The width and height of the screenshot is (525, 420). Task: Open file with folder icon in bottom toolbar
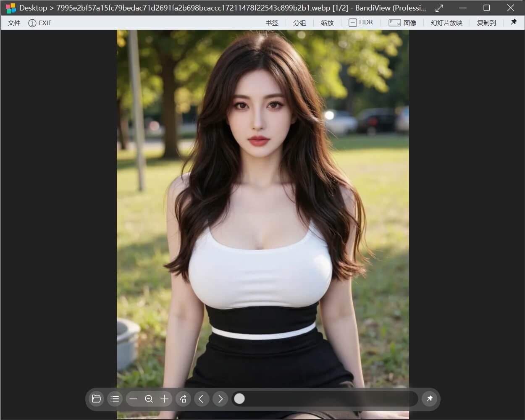pyautogui.click(x=97, y=399)
